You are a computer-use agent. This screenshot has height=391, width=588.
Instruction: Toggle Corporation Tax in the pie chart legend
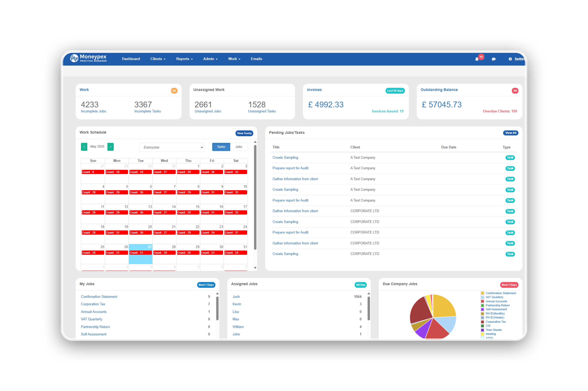coord(496,322)
